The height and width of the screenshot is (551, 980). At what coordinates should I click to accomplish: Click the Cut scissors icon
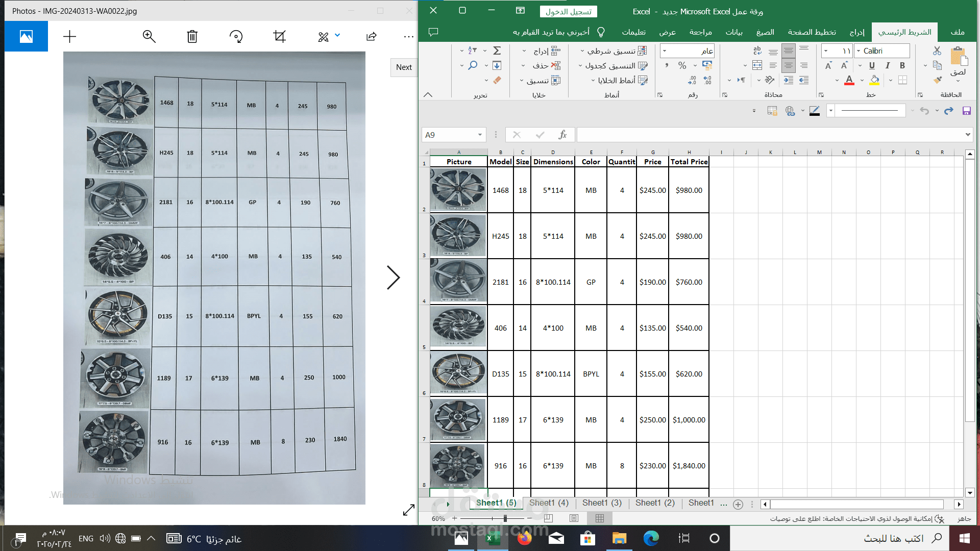(937, 51)
